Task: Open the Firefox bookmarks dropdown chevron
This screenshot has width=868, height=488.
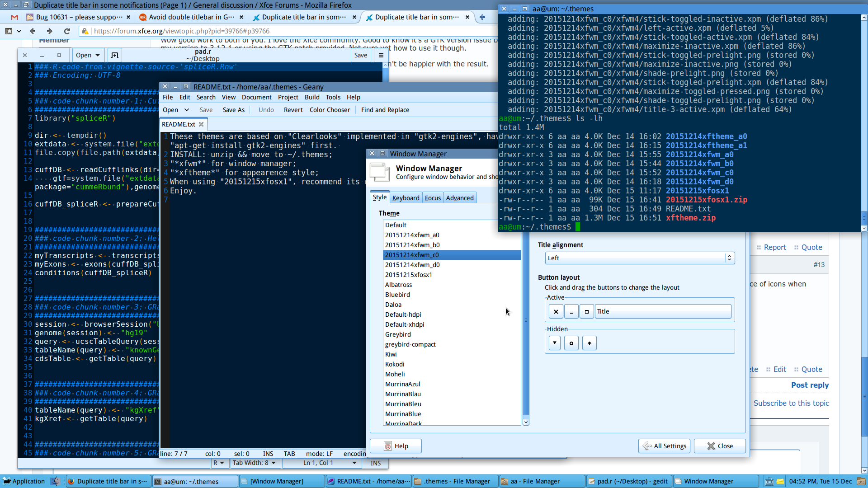Action: coord(19,31)
